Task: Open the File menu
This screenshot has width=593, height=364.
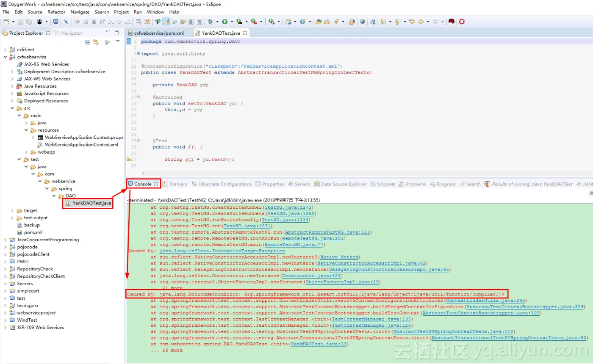Action: click(x=6, y=12)
